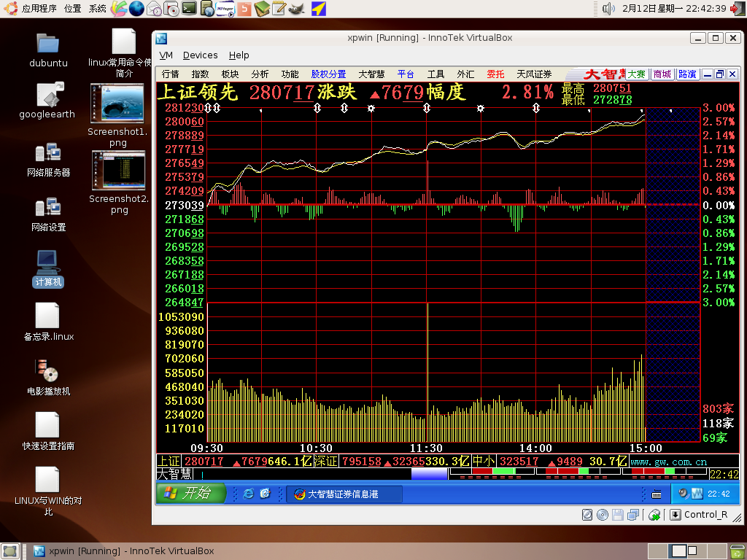747x560 pixels.
Task: Open the dubuntu folder on desktop
Action: click(47, 50)
